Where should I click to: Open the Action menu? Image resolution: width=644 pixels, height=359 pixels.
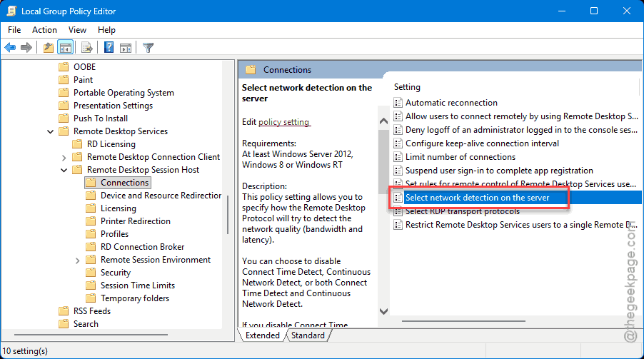pos(44,30)
